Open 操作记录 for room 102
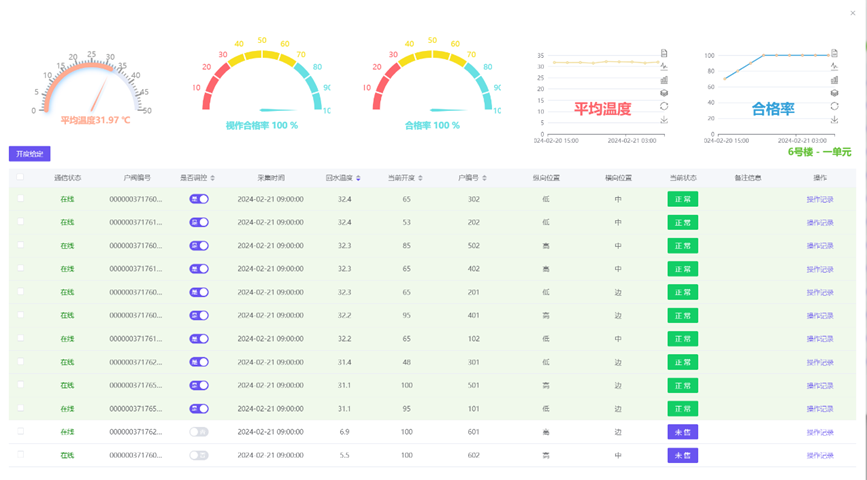 click(819, 338)
